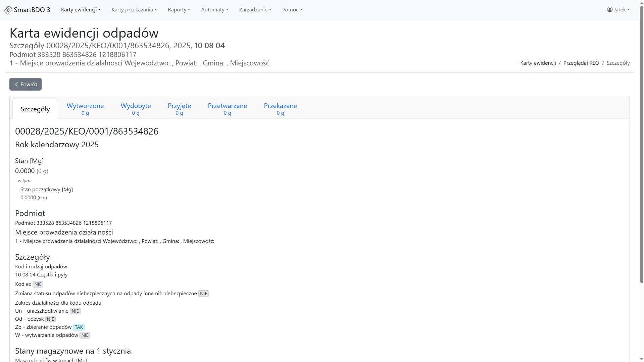644x362 pixels.
Task: Click the scrollbar down arrow
Action: coord(641,359)
